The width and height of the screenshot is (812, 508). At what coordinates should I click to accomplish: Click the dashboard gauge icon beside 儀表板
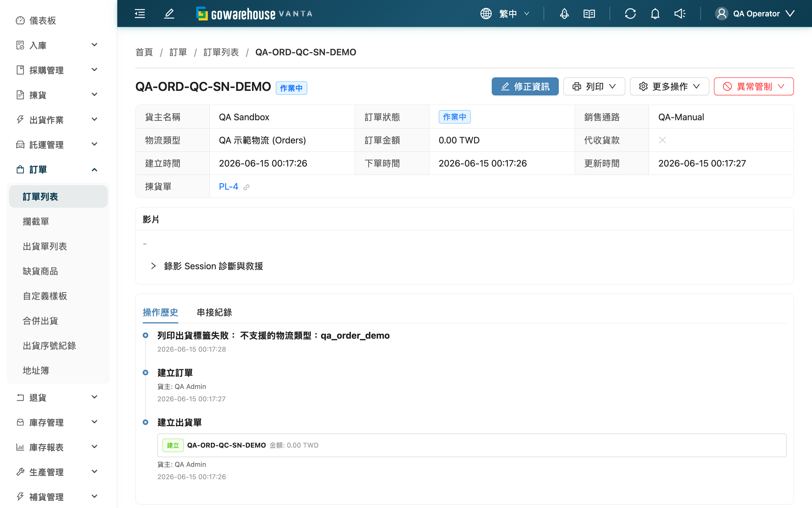point(20,21)
